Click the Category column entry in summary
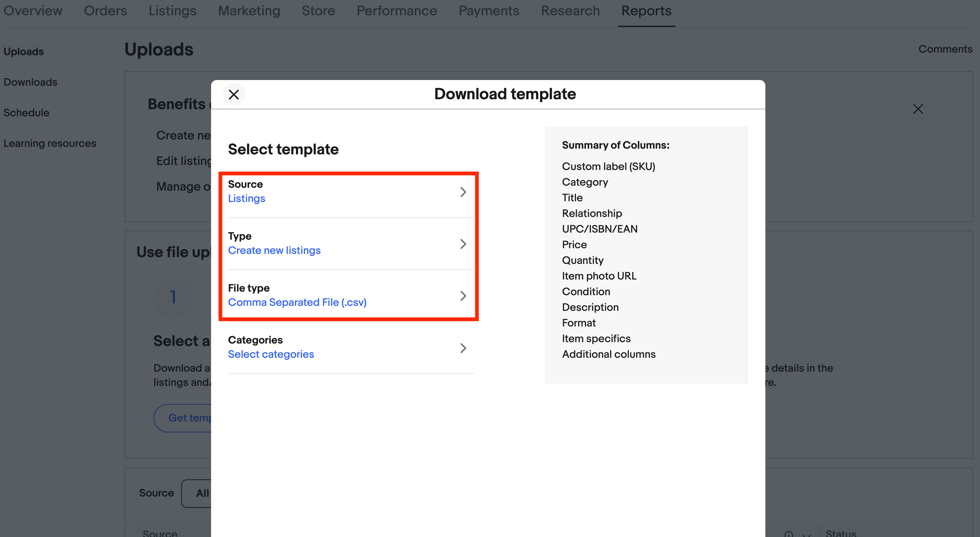The height and width of the screenshot is (537, 980). (585, 182)
